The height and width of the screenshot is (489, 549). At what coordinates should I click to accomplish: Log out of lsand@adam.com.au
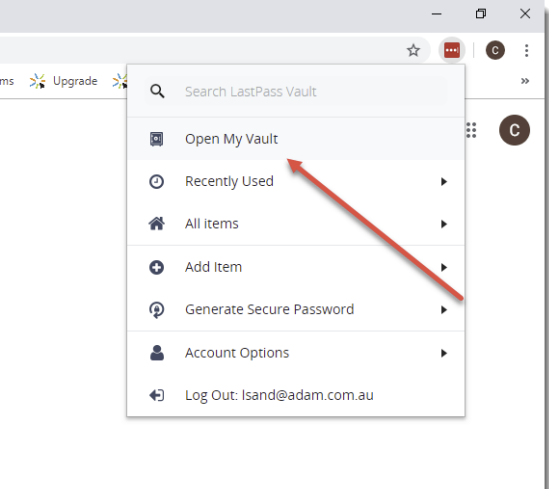click(296, 396)
